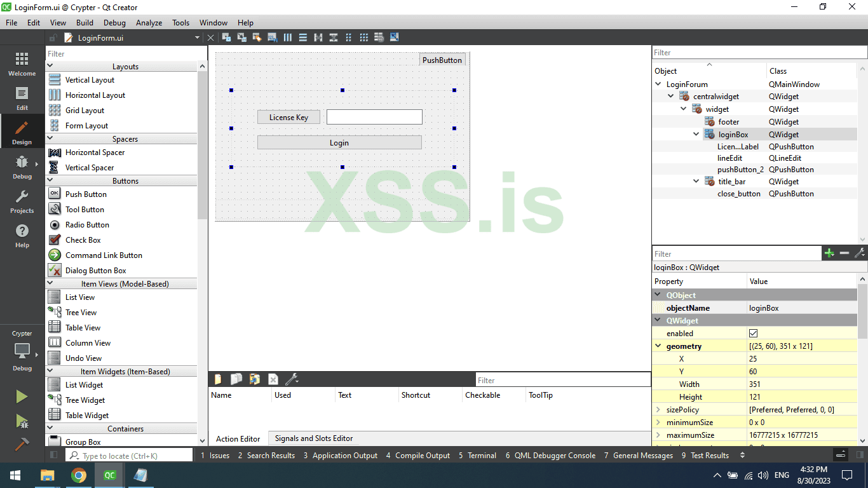The image size is (868, 488).
Task: Open the Action Editor wrench configure menu
Action: (x=292, y=379)
